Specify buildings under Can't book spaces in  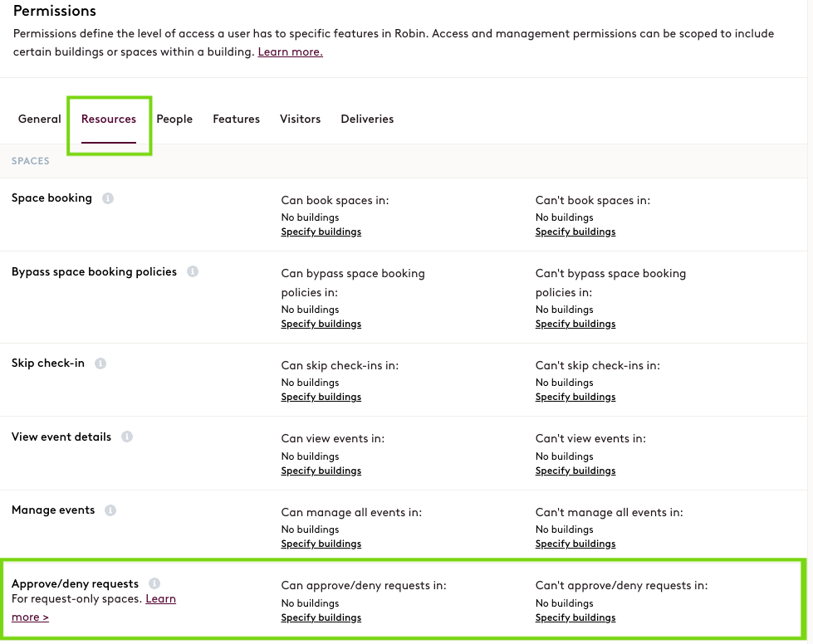pyautogui.click(x=575, y=232)
